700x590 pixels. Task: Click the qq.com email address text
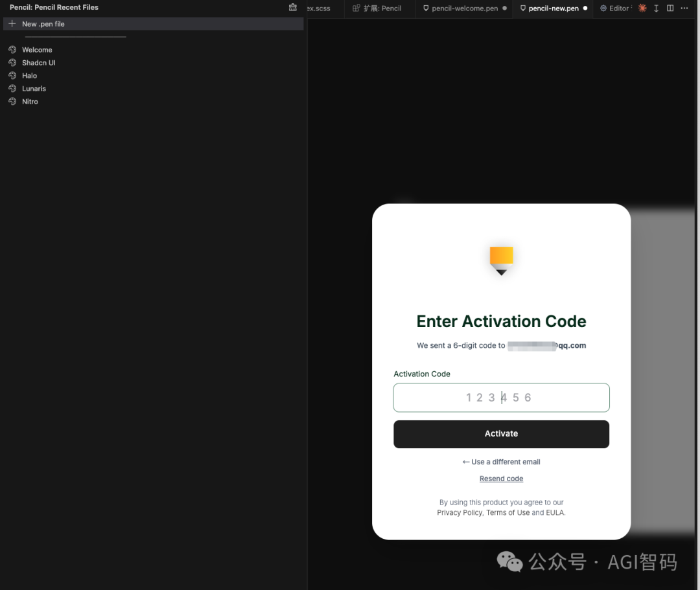pyautogui.click(x=547, y=346)
